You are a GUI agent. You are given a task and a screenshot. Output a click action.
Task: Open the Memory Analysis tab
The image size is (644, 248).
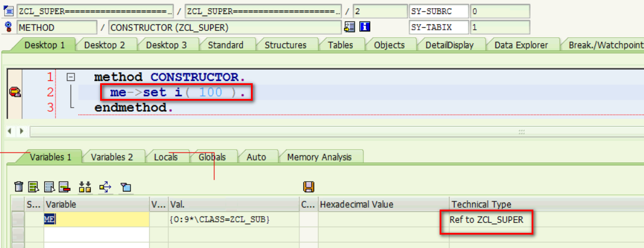pyautogui.click(x=319, y=157)
